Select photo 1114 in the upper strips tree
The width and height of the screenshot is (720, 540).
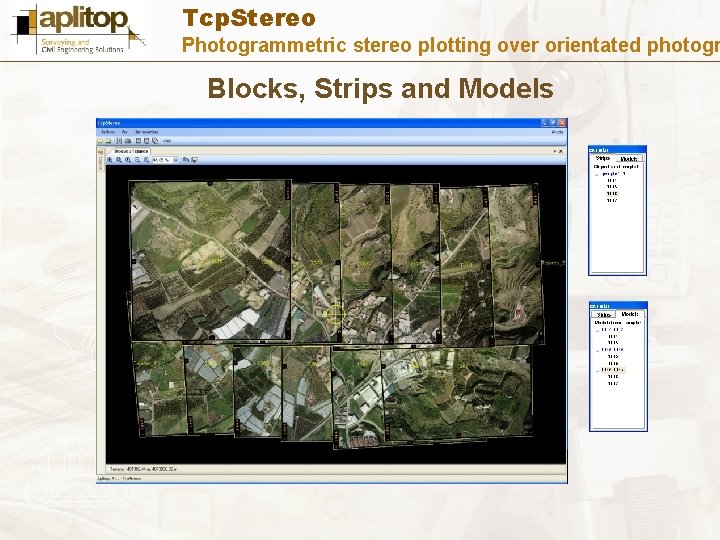(612, 180)
